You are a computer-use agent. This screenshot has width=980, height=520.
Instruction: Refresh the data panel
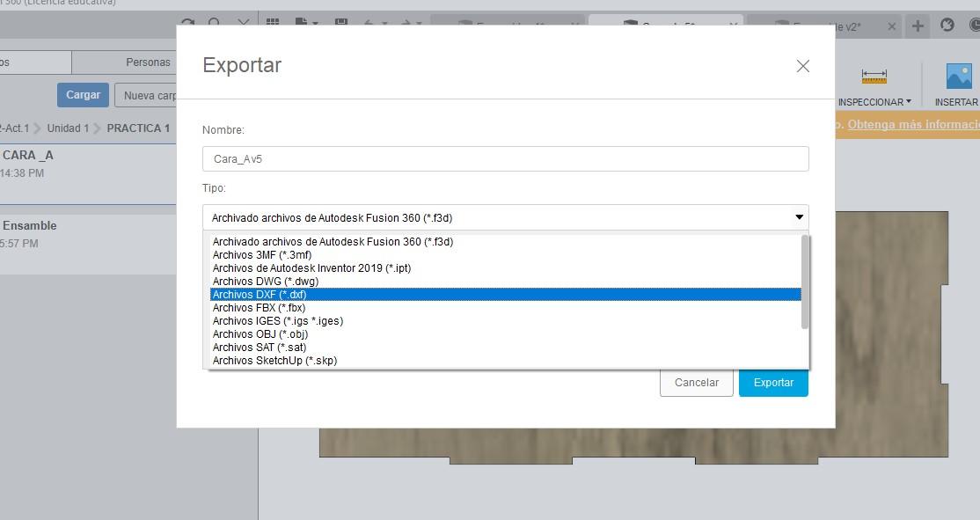coord(187,22)
